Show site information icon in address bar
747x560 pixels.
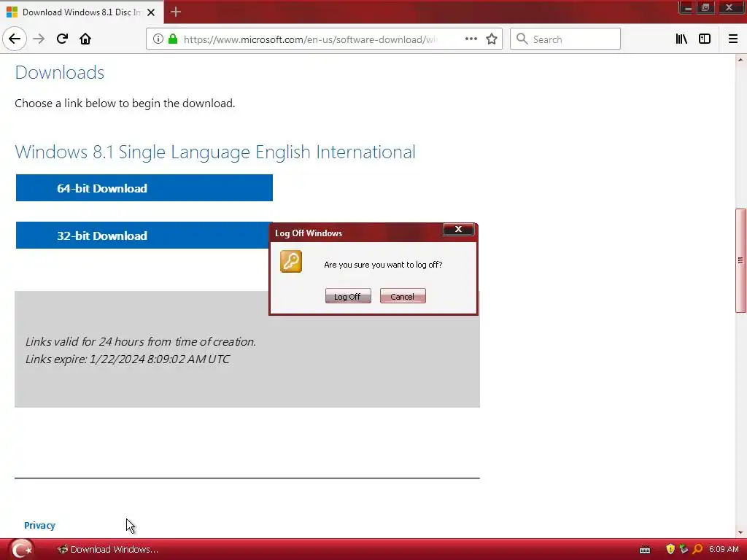pyautogui.click(x=158, y=39)
